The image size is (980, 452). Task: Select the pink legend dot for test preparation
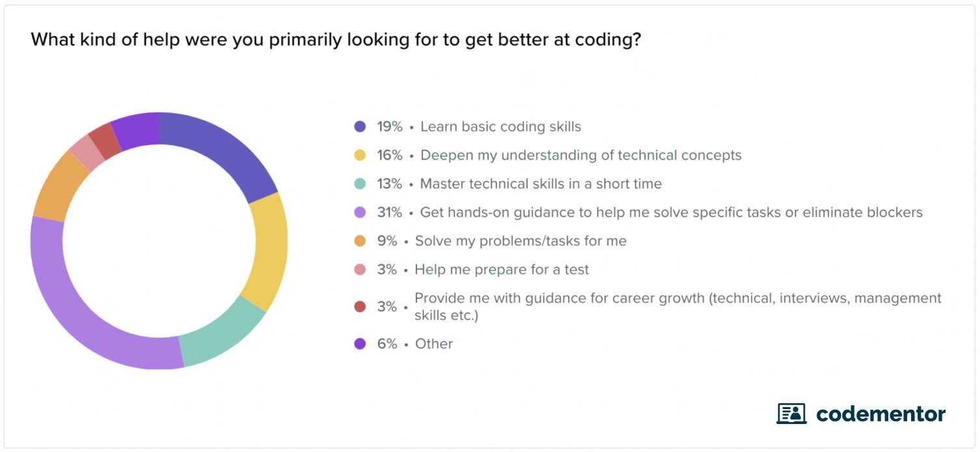coord(360,270)
